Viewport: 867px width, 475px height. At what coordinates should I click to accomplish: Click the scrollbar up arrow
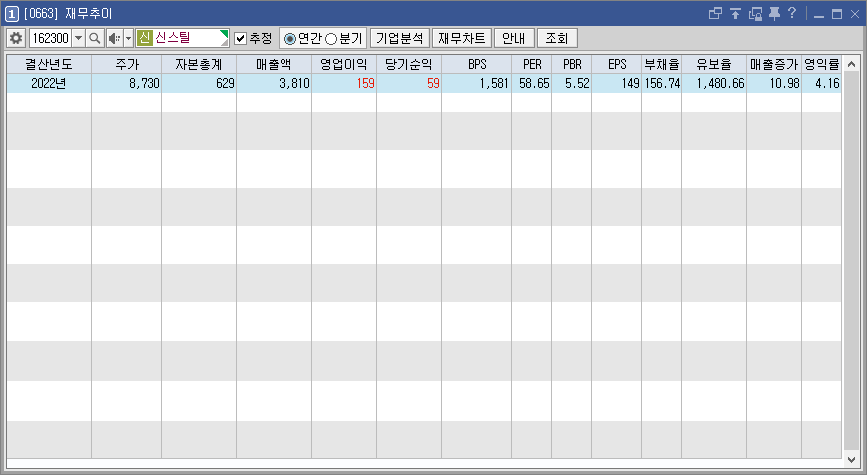pos(852,63)
